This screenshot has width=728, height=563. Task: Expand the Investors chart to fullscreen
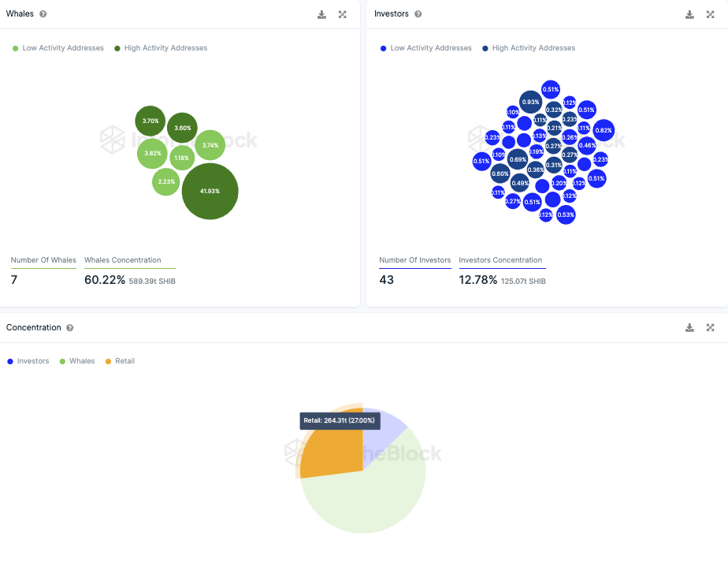coord(711,14)
